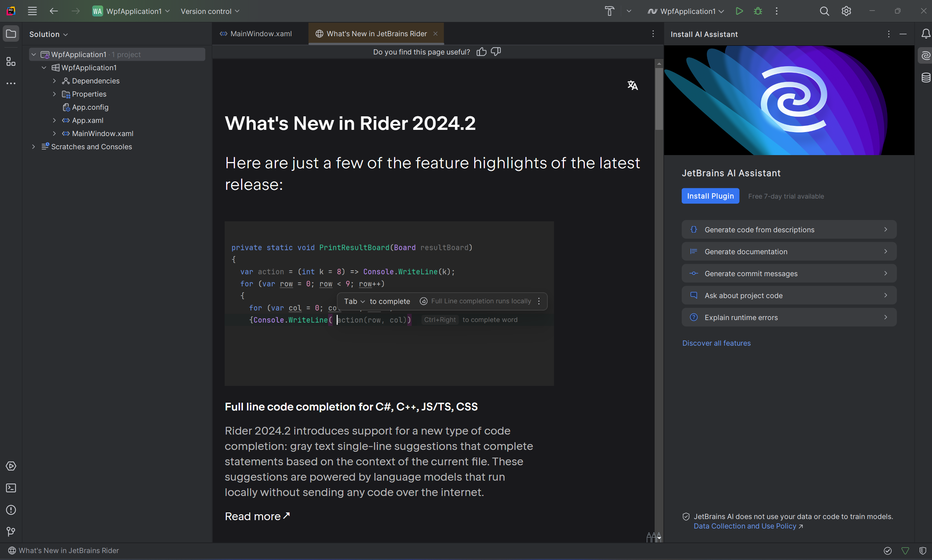
Task: Select App.config in the solution tree
Action: [90, 107]
